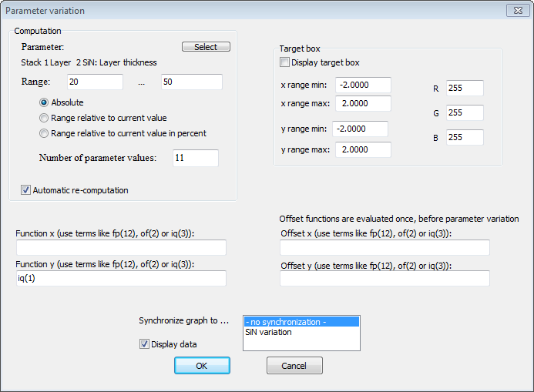Viewport: 534px width, 392px height.
Task: Click the x range max field
Action: pos(363,103)
